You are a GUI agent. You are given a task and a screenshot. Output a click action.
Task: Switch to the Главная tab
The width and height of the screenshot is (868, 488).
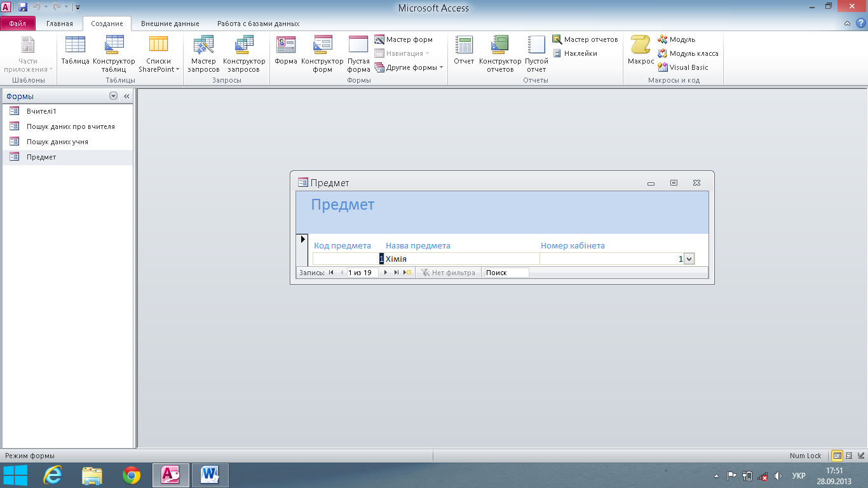60,24
